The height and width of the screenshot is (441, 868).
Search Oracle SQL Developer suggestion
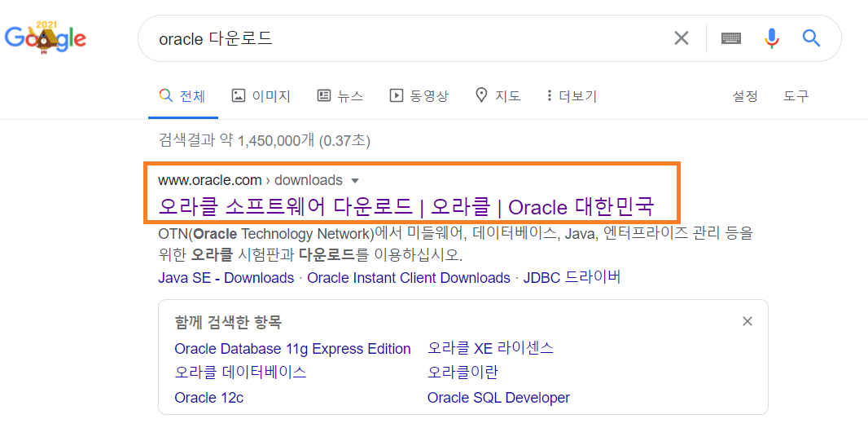(x=498, y=398)
